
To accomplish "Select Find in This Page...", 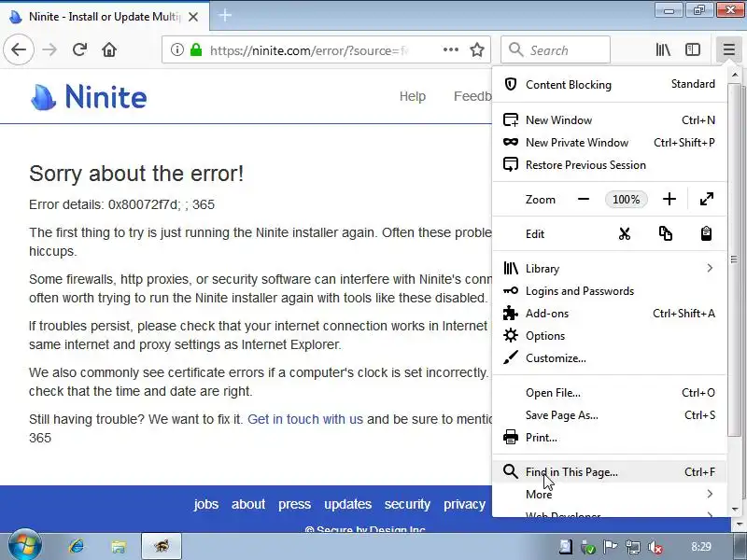I will pyautogui.click(x=610, y=472).
